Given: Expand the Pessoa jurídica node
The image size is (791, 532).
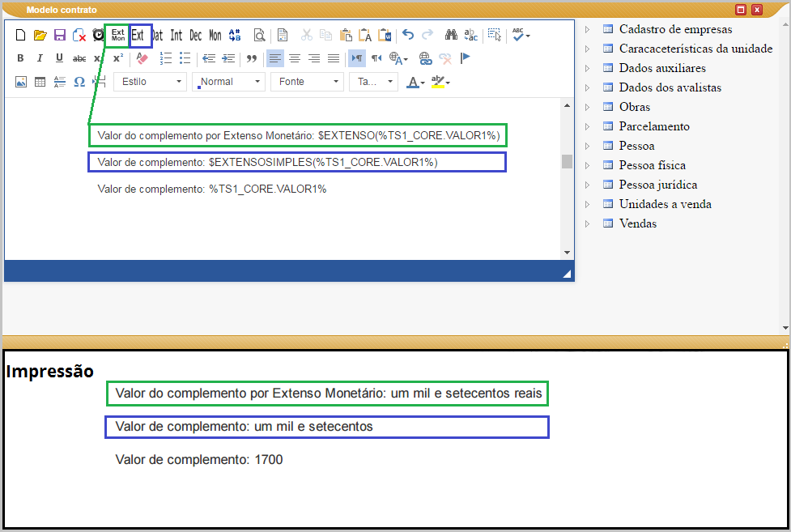Looking at the screenshot, I should click(x=587, y=185).
